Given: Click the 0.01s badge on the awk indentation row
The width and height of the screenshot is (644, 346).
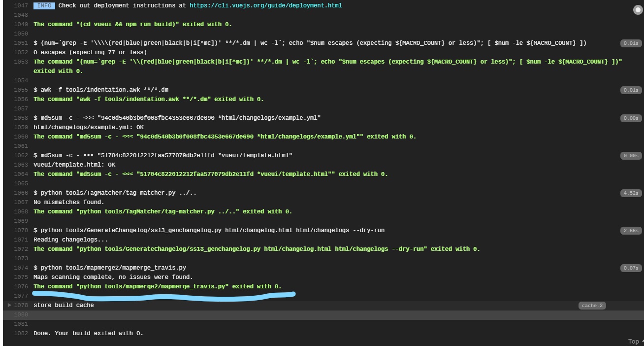Looking at the screenshot, I should (x=631, y=90).
